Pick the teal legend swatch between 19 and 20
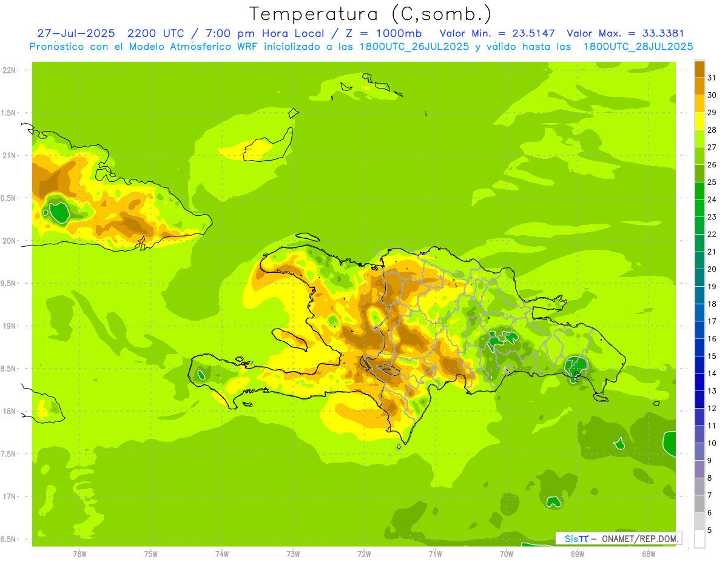 click(699, 278)
